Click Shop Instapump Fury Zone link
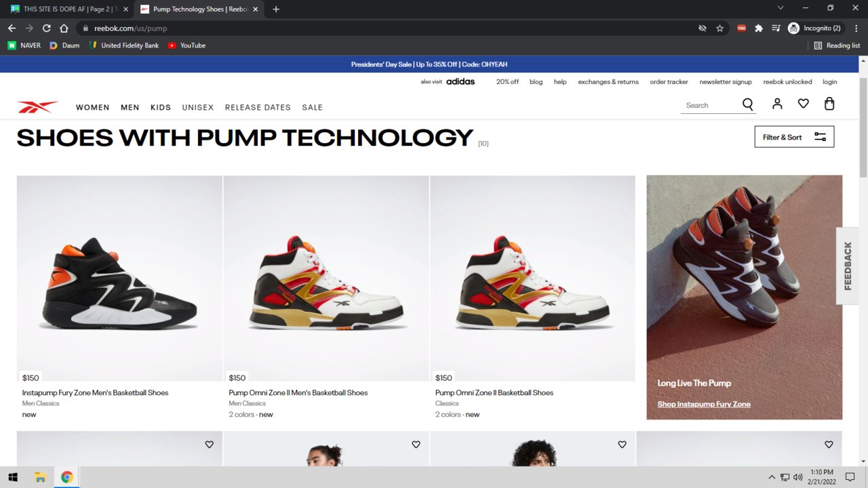Image resolution: width=868 pixels, height=488 pixels. 704,404
